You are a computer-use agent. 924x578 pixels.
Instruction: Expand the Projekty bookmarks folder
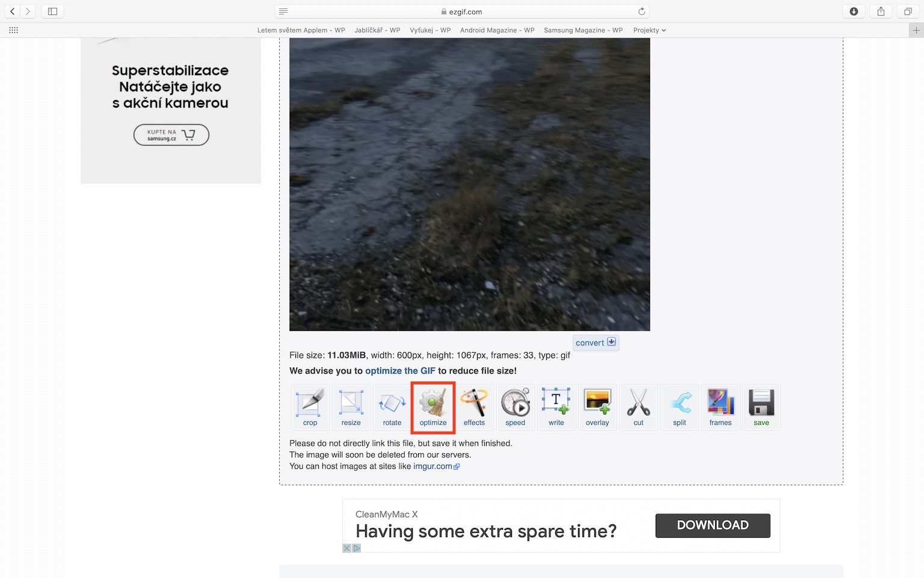[x=650, y=30]
